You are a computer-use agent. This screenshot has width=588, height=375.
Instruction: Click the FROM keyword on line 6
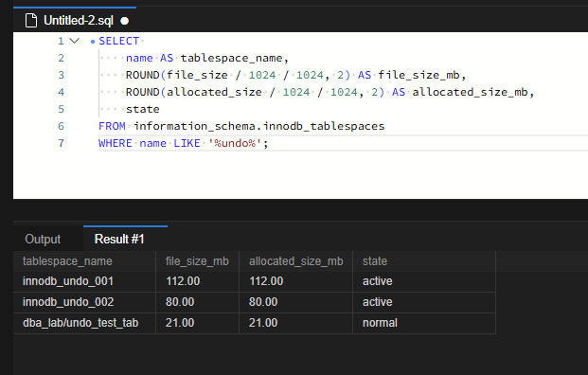coord(112,126)
